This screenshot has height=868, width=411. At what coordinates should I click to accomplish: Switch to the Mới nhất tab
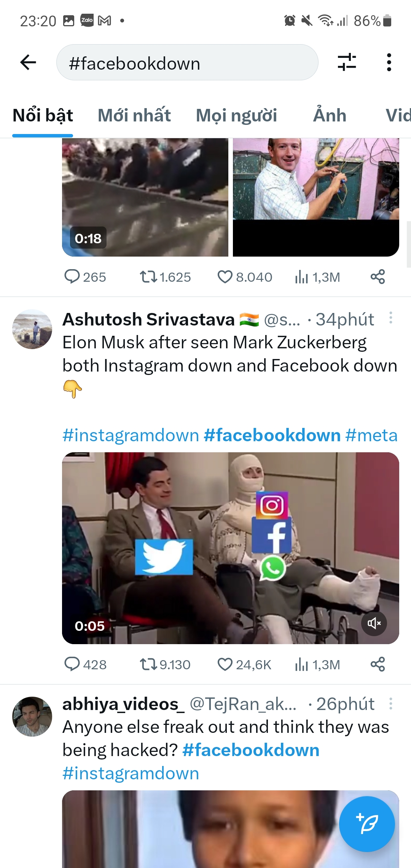point(134,115)
